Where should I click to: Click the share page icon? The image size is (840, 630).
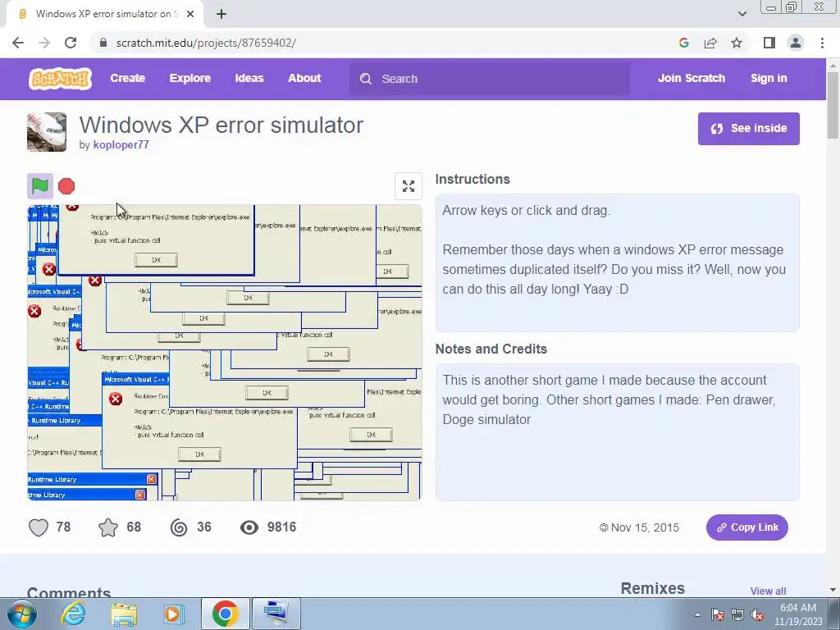coord(710,43)
